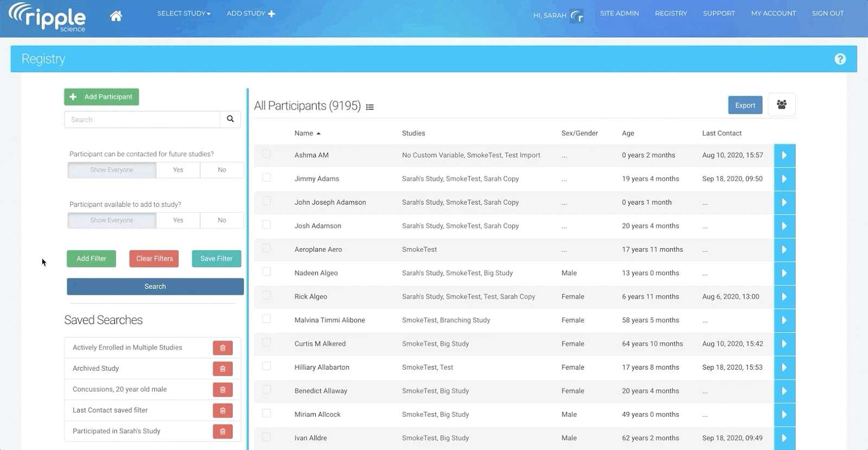
Task: Expand the Select Study dropdown
Action: [183, 14]
